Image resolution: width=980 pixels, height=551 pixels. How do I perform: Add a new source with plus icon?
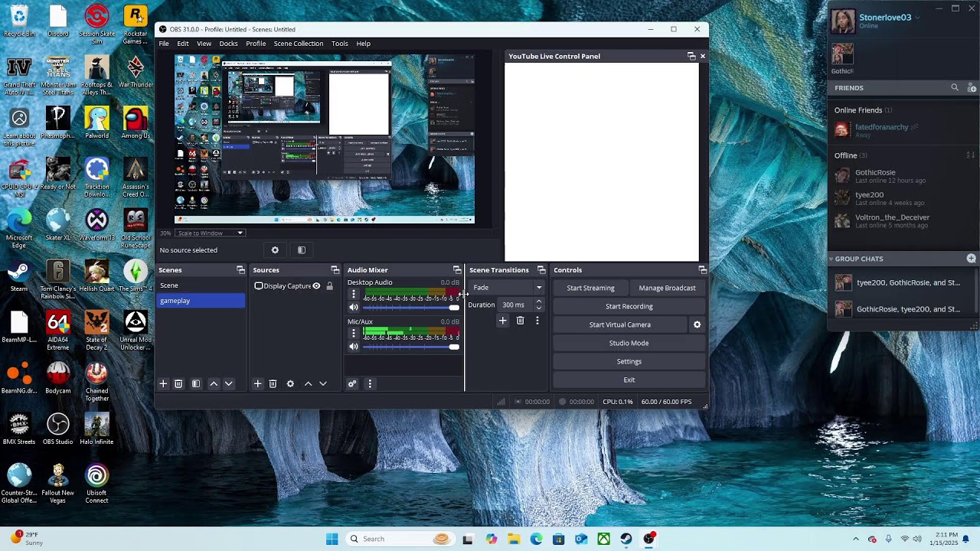pyautogui.click(x=258, y=383)
